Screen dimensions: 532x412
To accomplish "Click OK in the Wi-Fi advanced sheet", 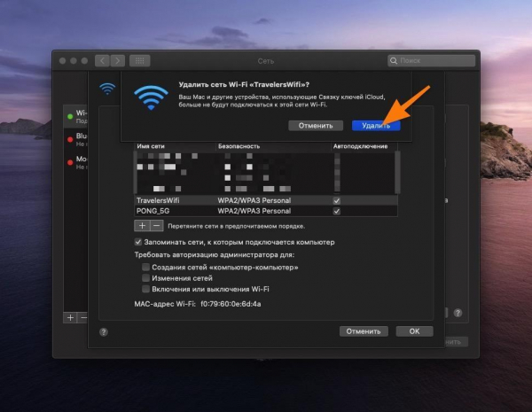I will (x=414, y=331).
